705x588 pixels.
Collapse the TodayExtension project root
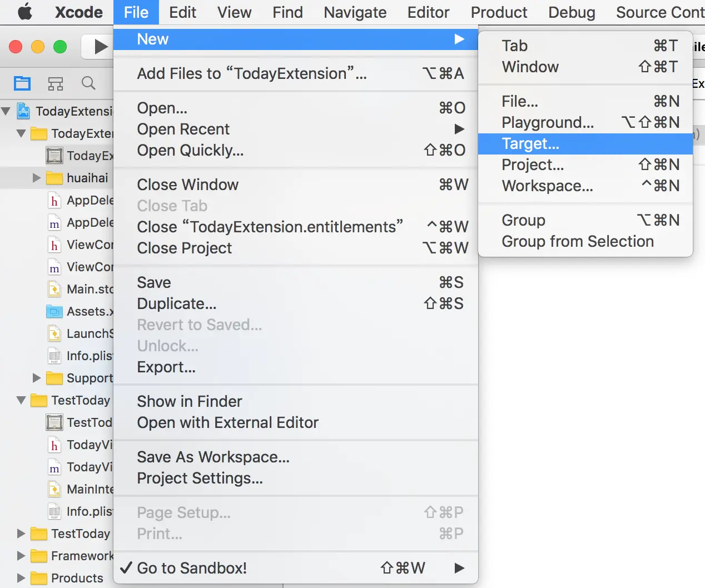[x=6, y=111]
